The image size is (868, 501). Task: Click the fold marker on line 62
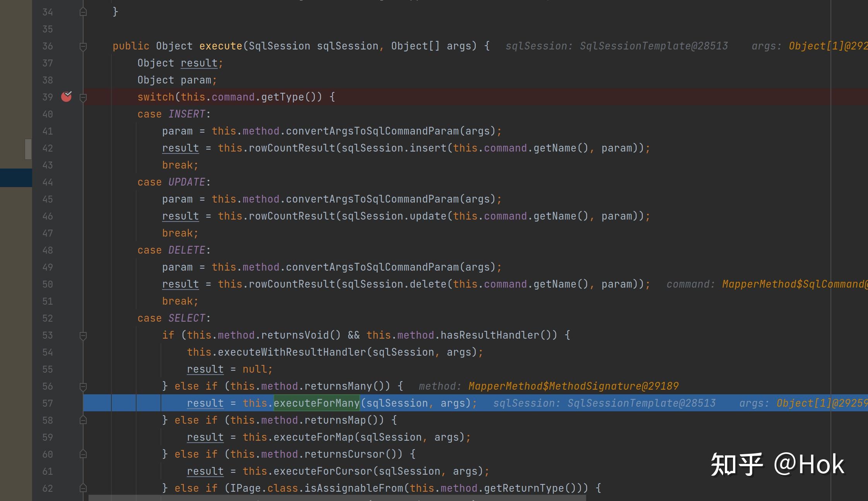[83, 488]
